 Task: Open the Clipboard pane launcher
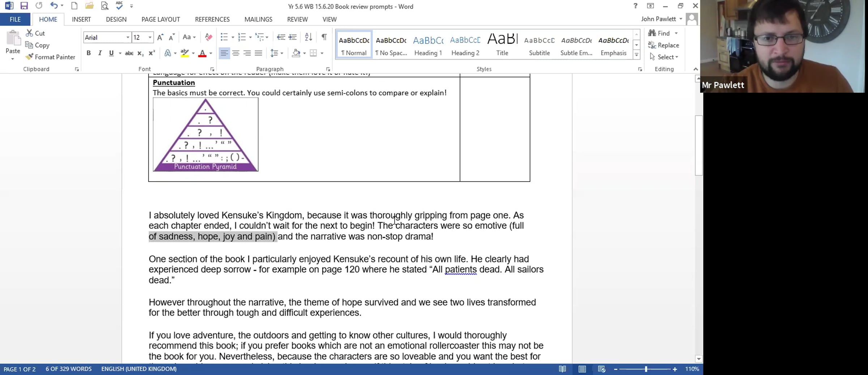(x=77, y=69)
